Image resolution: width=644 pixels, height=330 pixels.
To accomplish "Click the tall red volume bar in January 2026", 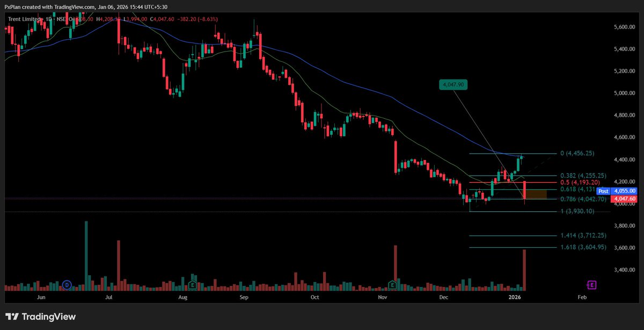I will click(x=524, y=270).
